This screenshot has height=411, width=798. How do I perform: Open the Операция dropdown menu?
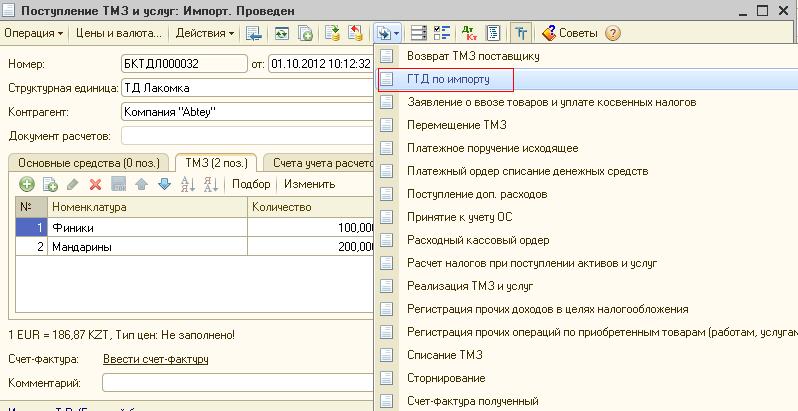[34, 33]
